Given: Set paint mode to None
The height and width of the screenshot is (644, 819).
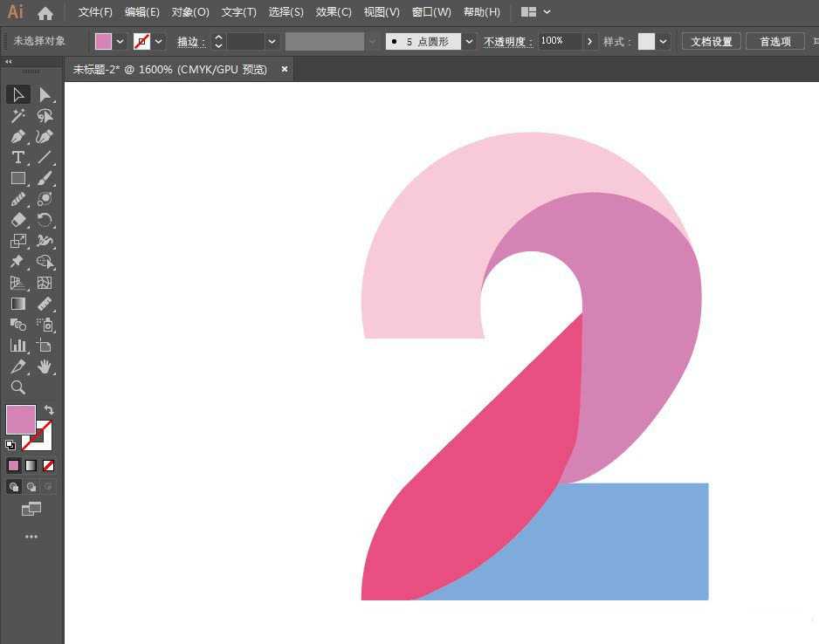Looking at the screenshot, I should click(x=49, y=465).
